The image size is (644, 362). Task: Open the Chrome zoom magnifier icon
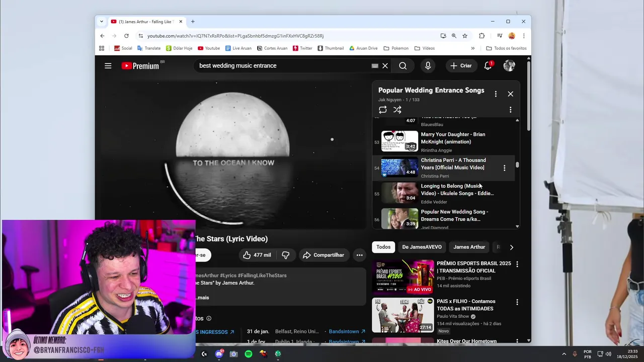(x=454, y=36)
